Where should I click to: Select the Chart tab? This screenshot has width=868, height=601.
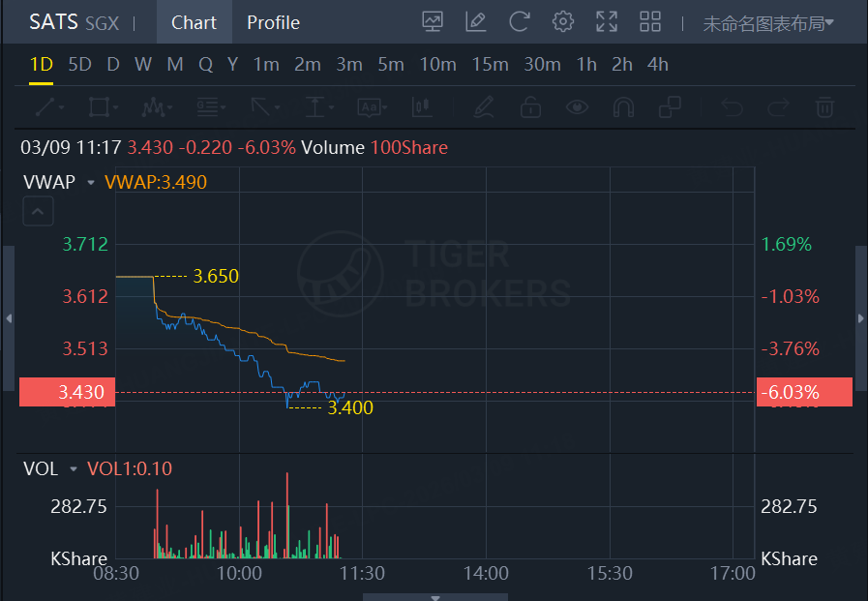coord(194,22)
